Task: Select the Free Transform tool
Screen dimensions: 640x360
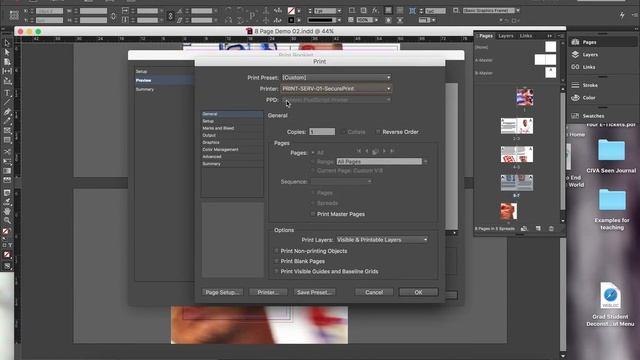Action: 7,161
